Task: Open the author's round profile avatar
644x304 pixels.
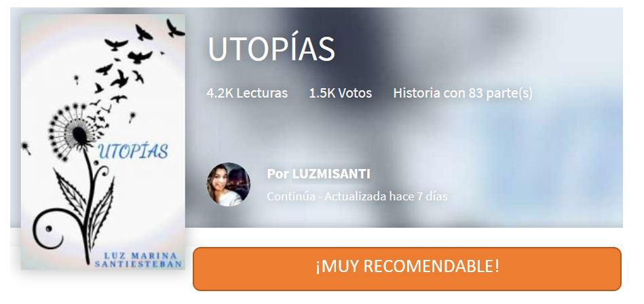Action: click(x=229, y=184)
